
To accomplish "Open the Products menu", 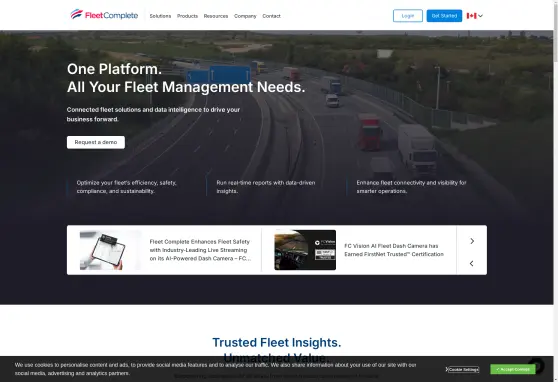I will pos(187,16).
